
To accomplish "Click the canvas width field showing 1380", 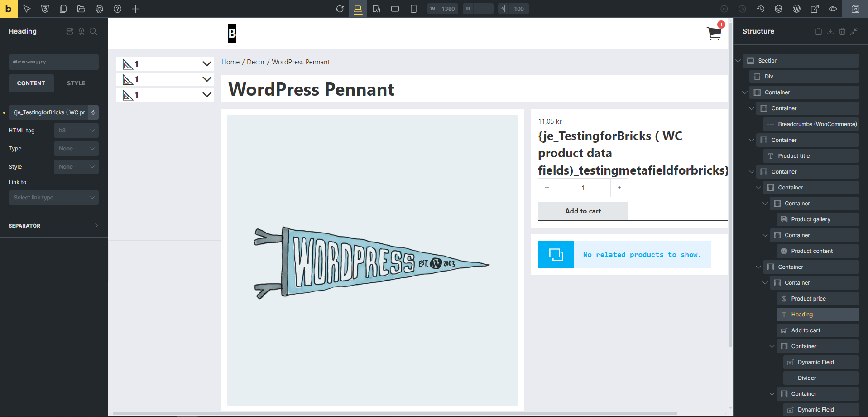I will (x=443, y=9).
